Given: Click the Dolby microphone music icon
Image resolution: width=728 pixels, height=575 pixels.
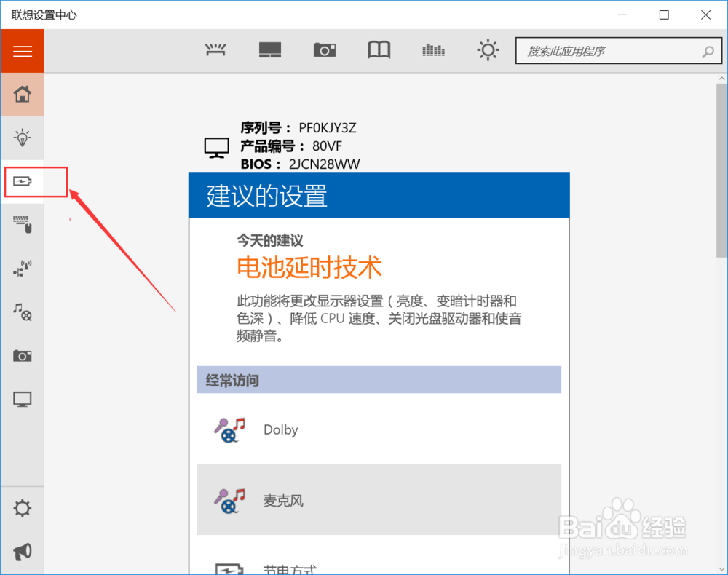Looking at the screenshot, I should (x=229, y=429).
